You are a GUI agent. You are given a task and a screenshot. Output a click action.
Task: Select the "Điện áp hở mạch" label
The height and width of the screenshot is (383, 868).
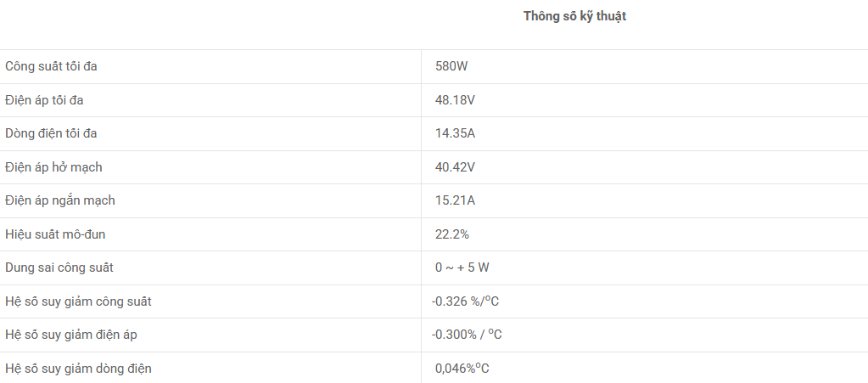53,167
